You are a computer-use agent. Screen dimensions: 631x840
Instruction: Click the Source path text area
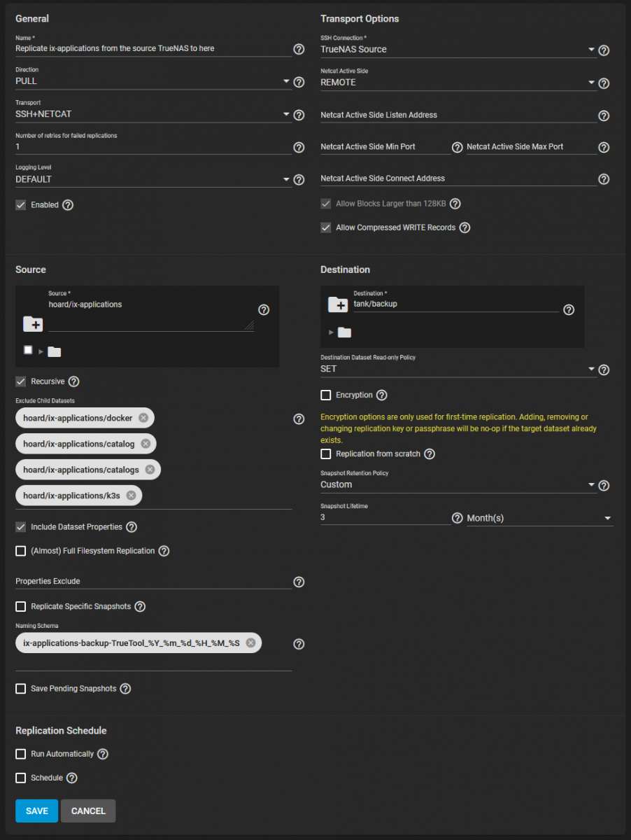[151, 315]
